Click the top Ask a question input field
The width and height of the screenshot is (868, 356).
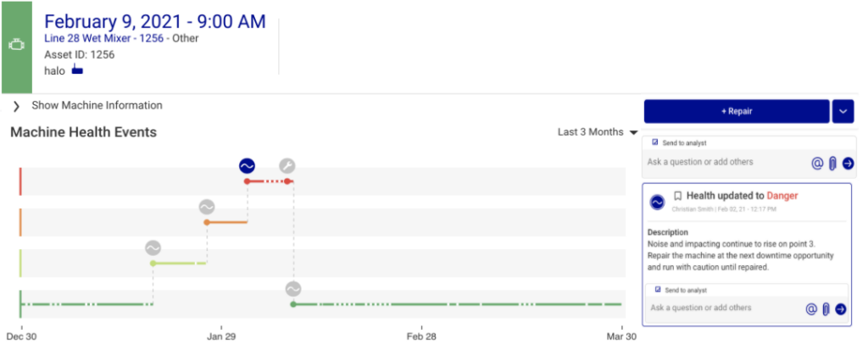(x=726, y=162)
